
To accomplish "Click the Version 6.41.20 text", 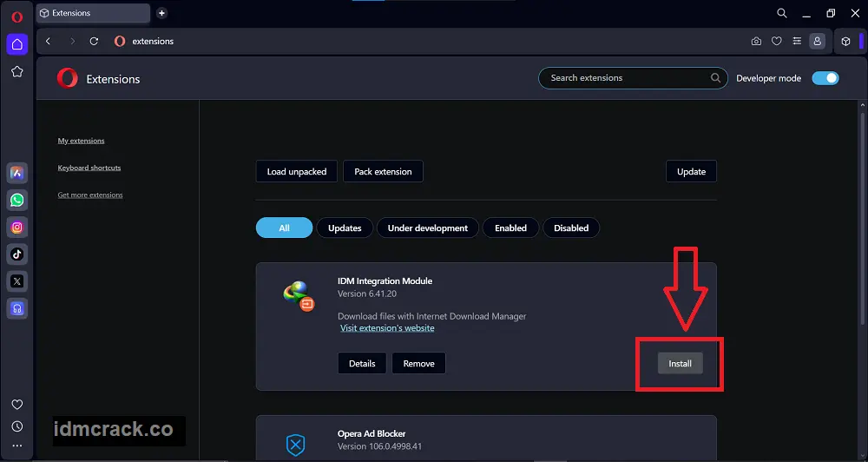I will pyautogui.click(x=367, y=294).
